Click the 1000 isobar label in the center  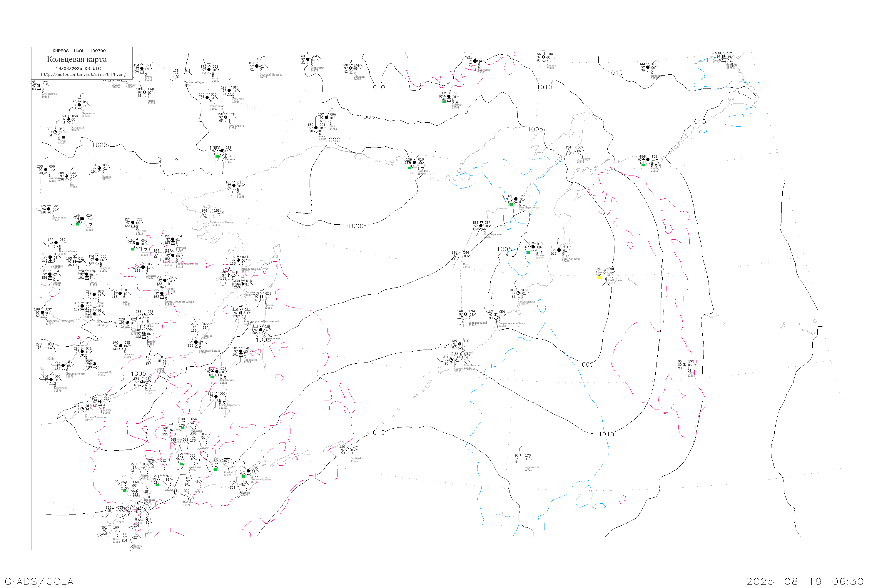pos(355,226)
